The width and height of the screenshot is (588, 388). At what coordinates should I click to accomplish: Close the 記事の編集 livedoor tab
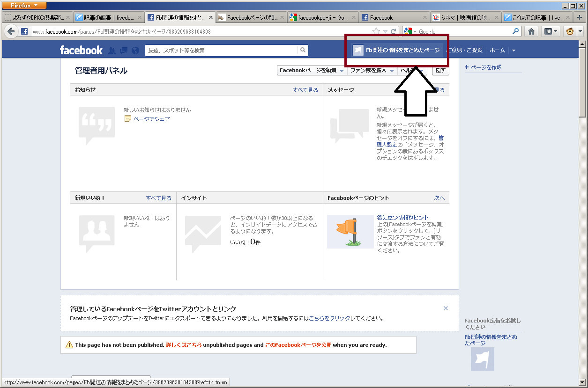139,17
